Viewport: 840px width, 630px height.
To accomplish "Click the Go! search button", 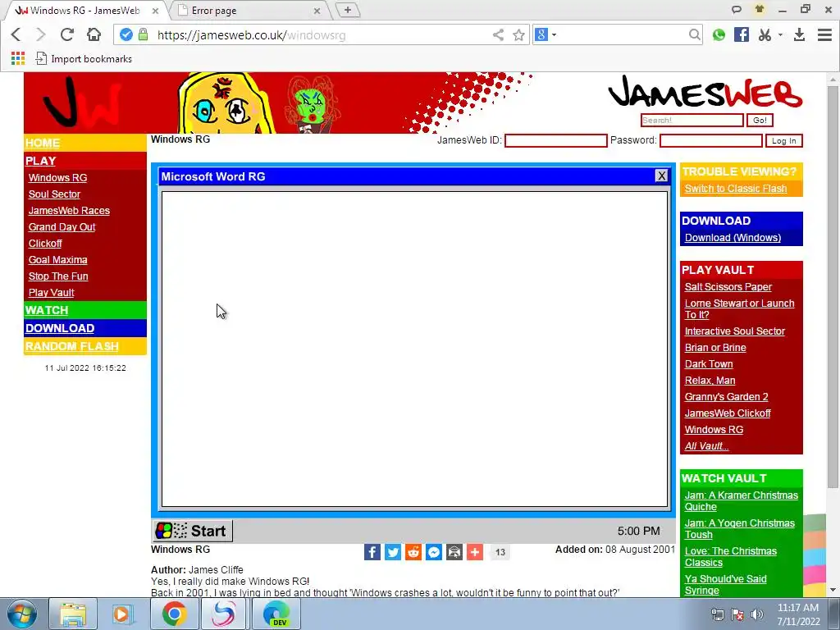I will click(760, 121).
